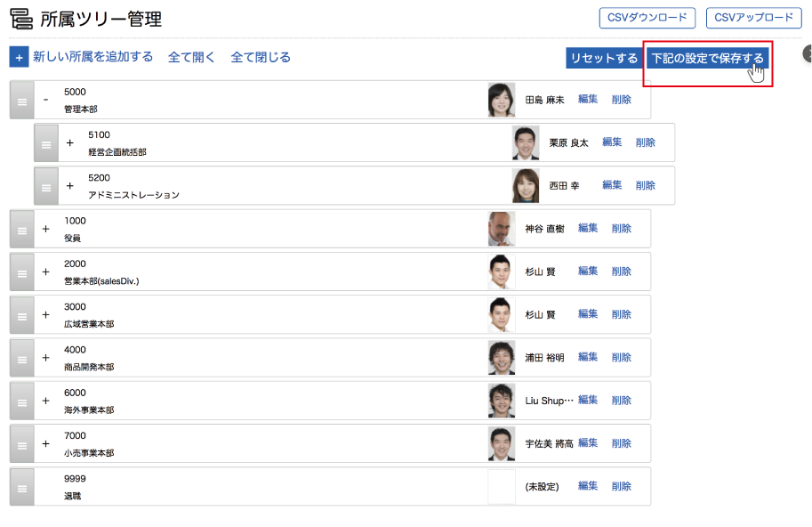The image size is (812, 527).
Task: Click drag handle of 5200 アドミニストレーション row
Action: pyautogui.click(x=46, y=186)
